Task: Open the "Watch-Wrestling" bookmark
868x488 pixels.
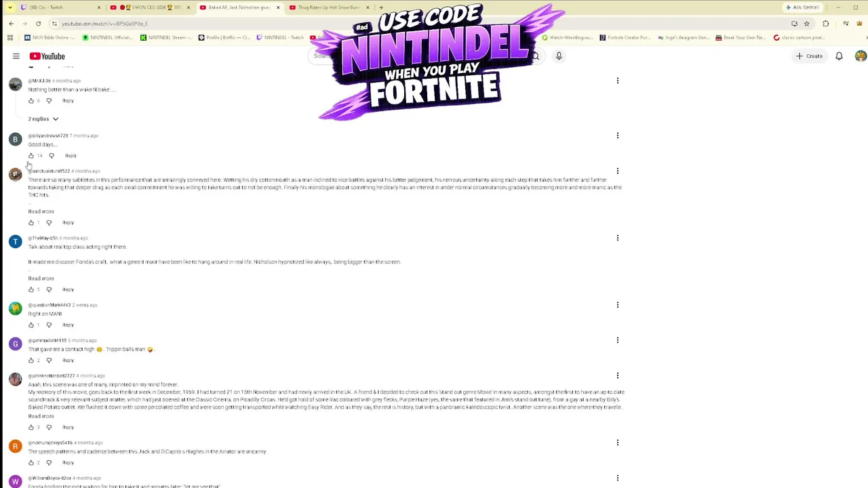Action: pos(566,38)
